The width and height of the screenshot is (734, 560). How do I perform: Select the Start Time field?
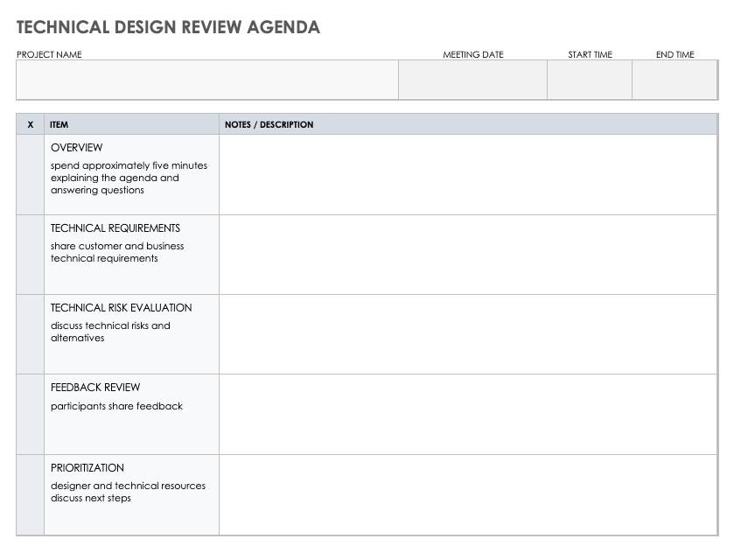click(590, 80)
